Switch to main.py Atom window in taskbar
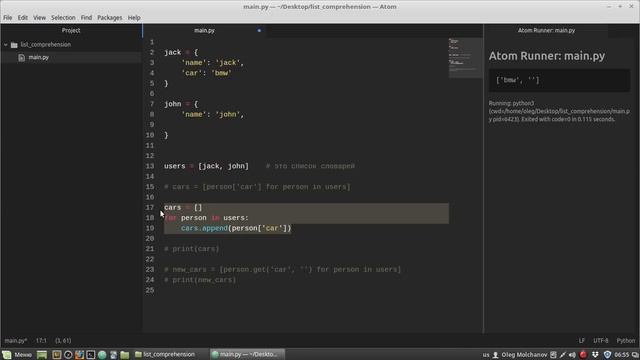 tap(247, 355)
